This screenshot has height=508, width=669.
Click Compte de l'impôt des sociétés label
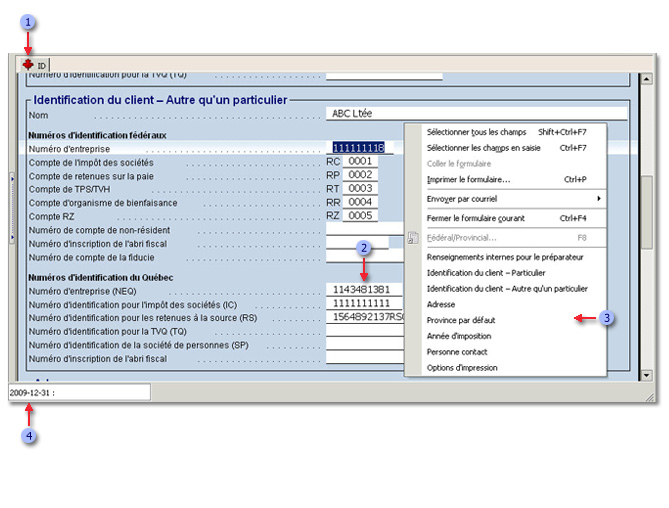(x=91, y=163)
